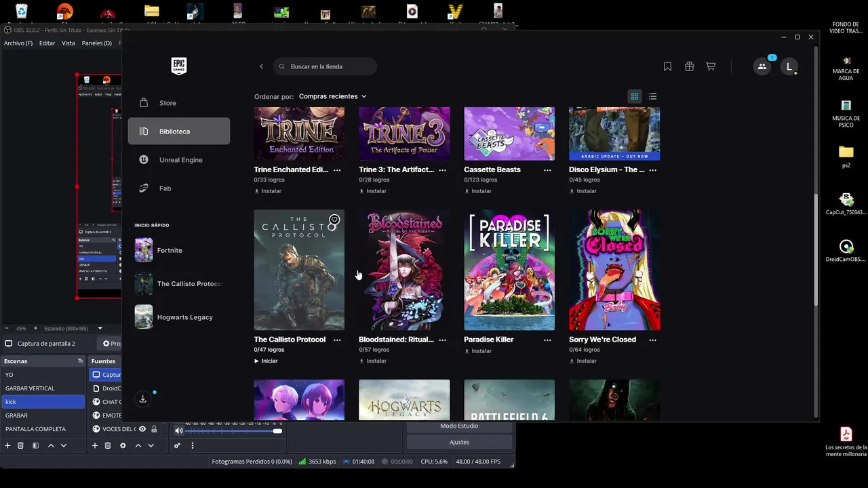Click the Epic library vertical scrollbar
Screen dimensions: 868x488
point(816,249)
